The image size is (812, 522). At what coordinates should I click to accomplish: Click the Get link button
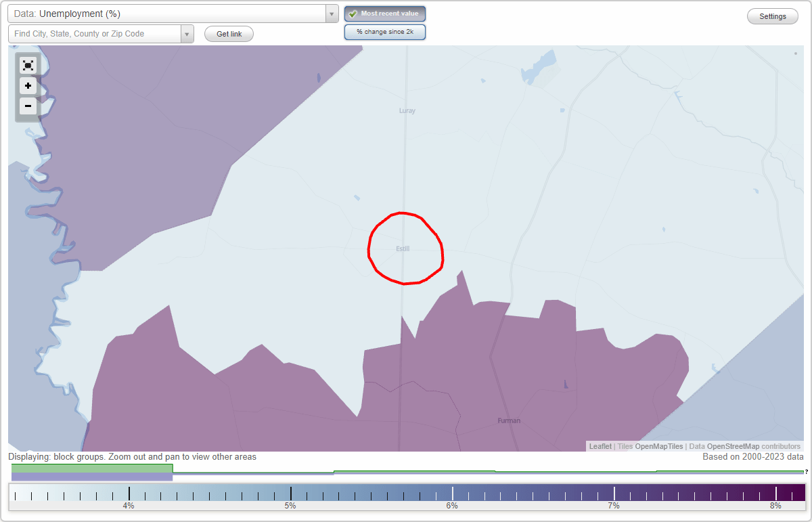pos(228,34)
